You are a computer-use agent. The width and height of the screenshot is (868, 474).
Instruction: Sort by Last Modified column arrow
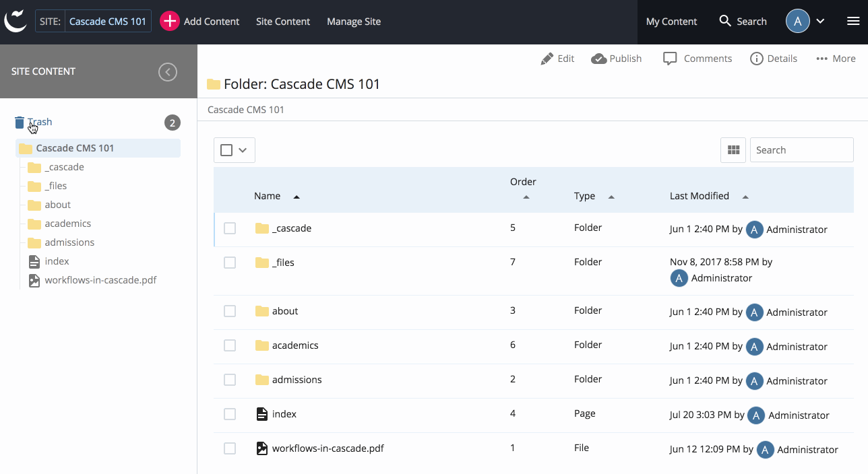click(745, 197)
